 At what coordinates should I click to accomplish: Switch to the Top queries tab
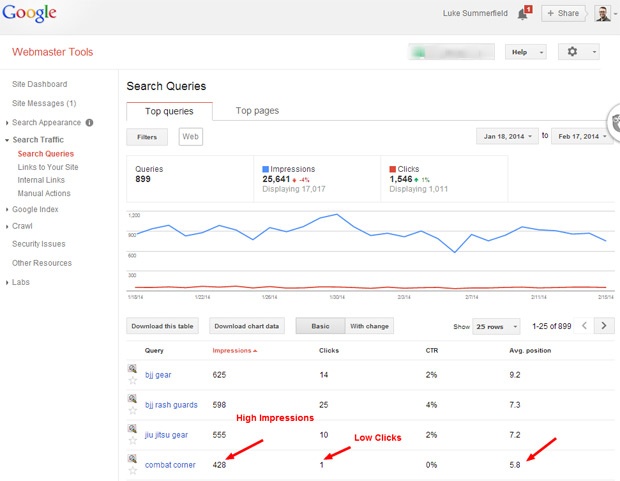tap(169, 111)
